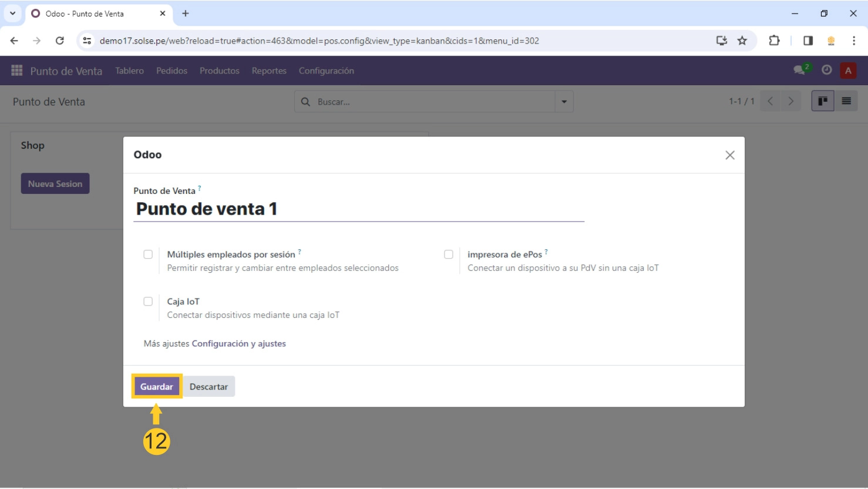Screen dimensions: 868x489
Task: Open the Odoo apps grid menu
Action: click(16, 71)
